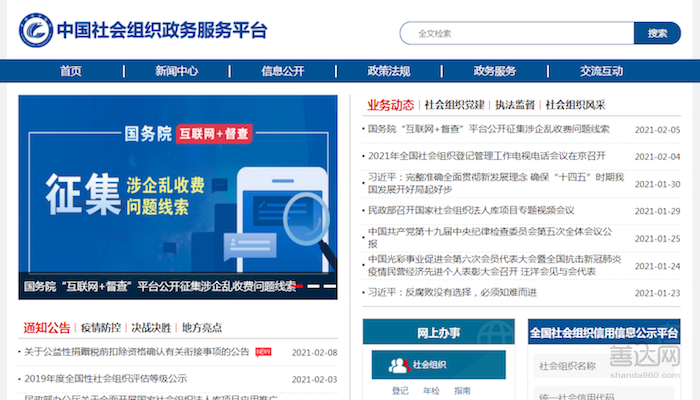Open the 首页 navigation menu item
This screenshot has height=400, width=700.
pos(71,71)
